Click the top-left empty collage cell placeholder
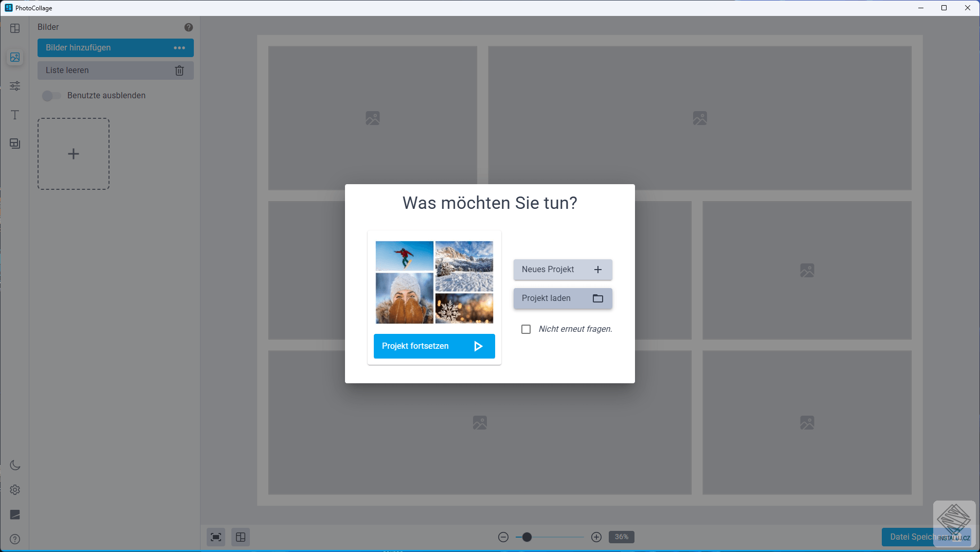980x552 pixels. coord(373,118)
